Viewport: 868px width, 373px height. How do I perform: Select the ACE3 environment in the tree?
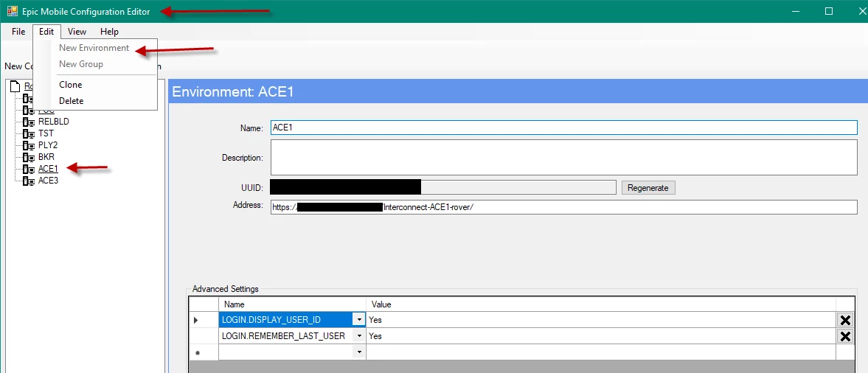coord(48,181)
